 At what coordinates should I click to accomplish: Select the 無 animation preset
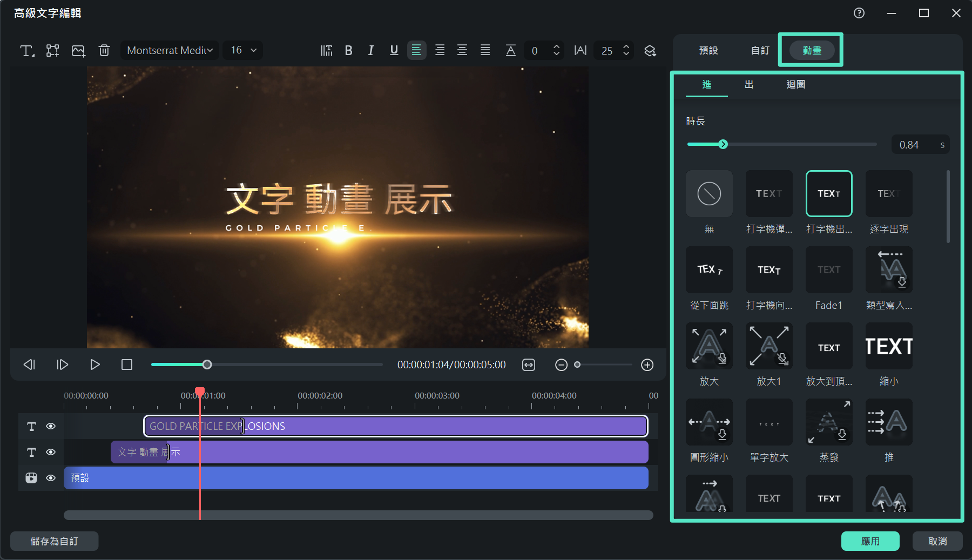pos(709,194)
